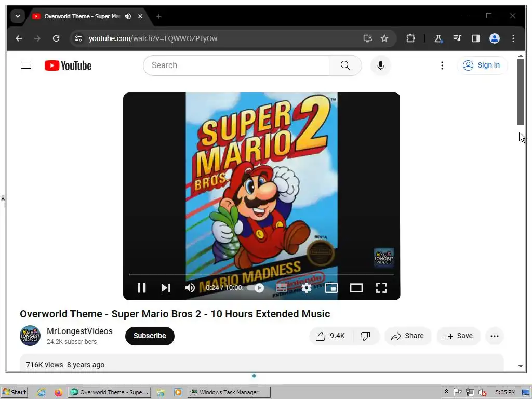The height and width of the screenshot is (399, 532).
Task: Select Overworld Theme Chrome taskbar item
Action: pyautogui.click(x=109, y=392)
